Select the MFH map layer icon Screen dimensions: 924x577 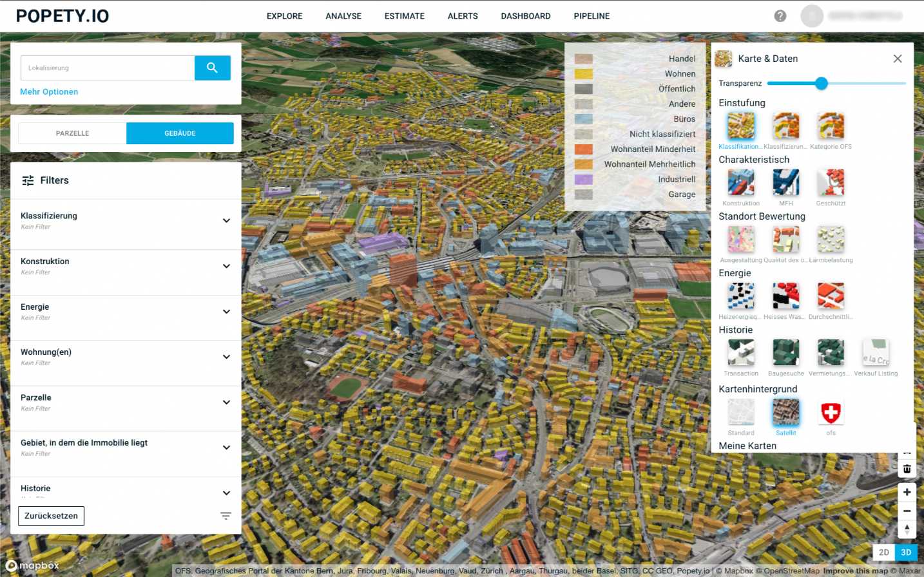(x=785, y=183)
